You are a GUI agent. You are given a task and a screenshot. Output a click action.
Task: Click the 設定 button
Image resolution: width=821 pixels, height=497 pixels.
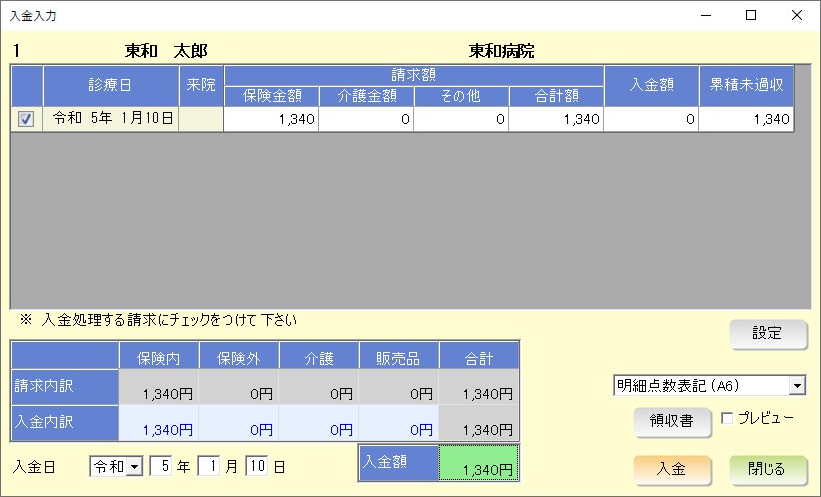click(x=768, y=335)
